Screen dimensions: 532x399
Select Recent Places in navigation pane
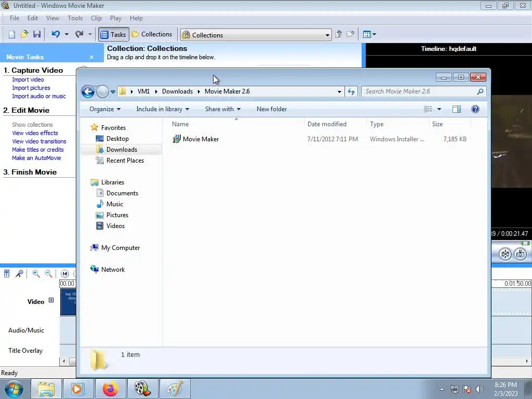tap(125, 161)
